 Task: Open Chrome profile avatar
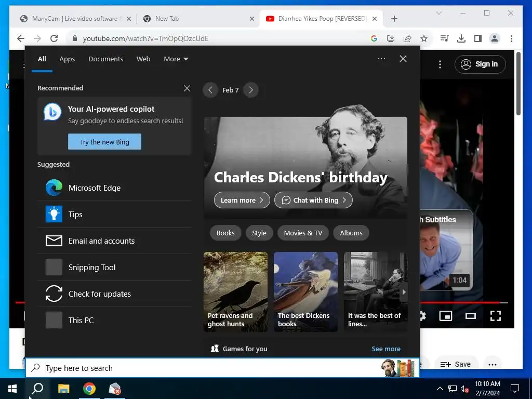tap(495, 38)
